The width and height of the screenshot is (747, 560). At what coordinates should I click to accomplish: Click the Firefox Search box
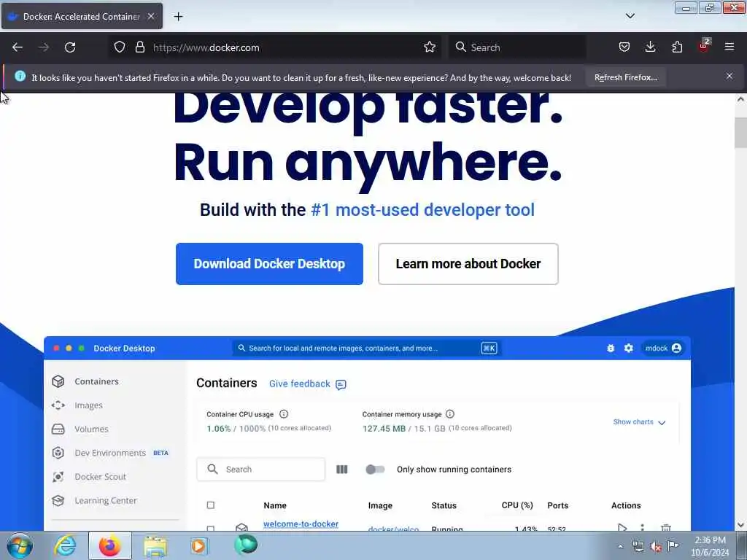pyautogui.click(x=517, y=47)
